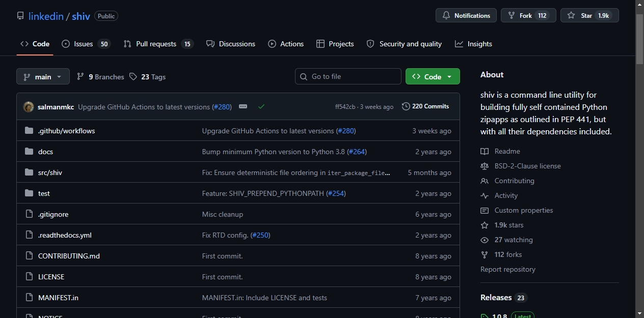Open Security and quality tab
The height and width of the screenshot is (318, 644).
(404, 44)
